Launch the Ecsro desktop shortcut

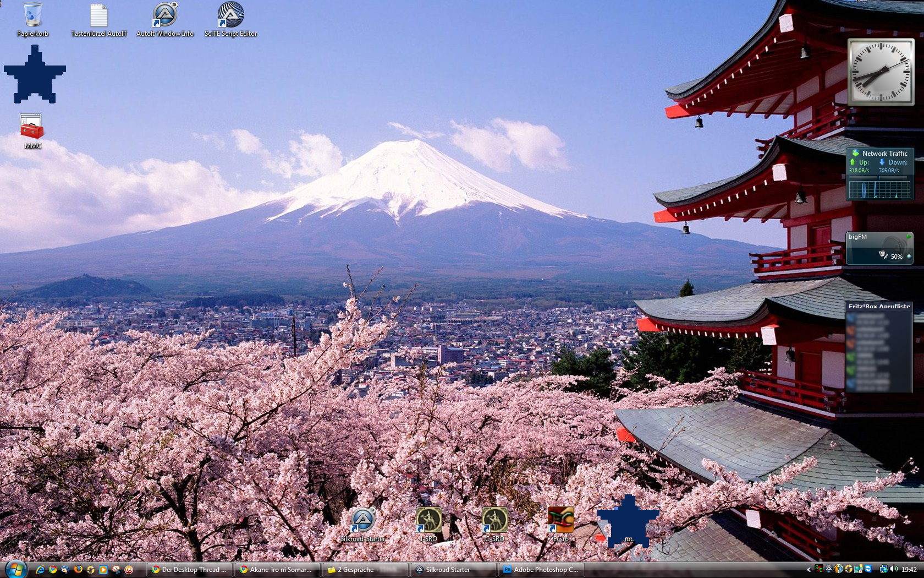(560, 520)
